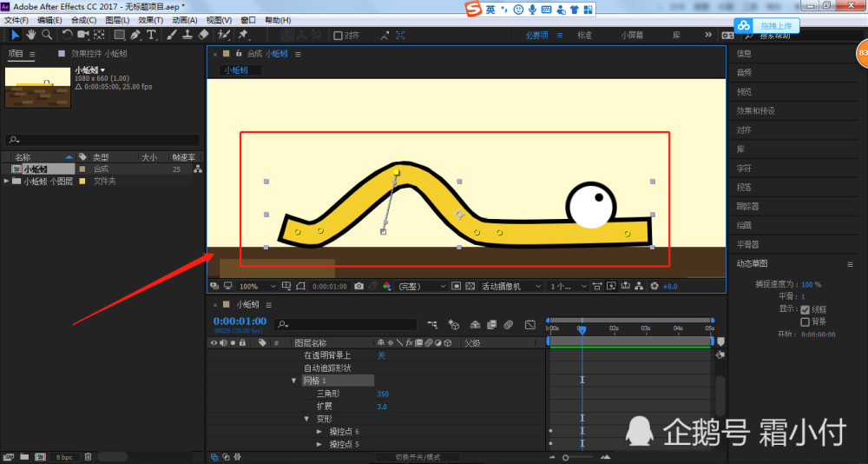Select the 必要项 workspace
868x464 pixels.
pyautogui.click(x=536, y=35)
